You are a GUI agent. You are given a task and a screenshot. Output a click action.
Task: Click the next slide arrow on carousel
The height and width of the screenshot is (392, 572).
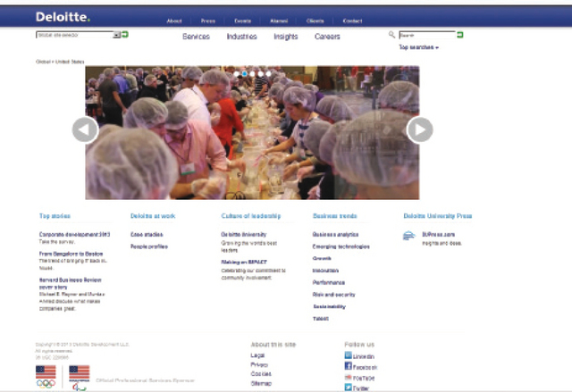pos(419,130)
